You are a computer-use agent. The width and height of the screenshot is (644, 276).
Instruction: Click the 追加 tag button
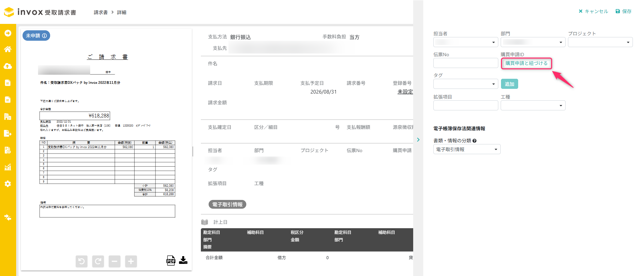[509, 84]
